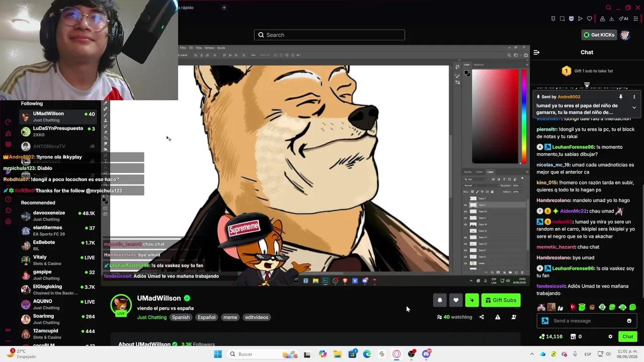
Task: Open the emoji picker in the message box
Action: pos(629,321)
